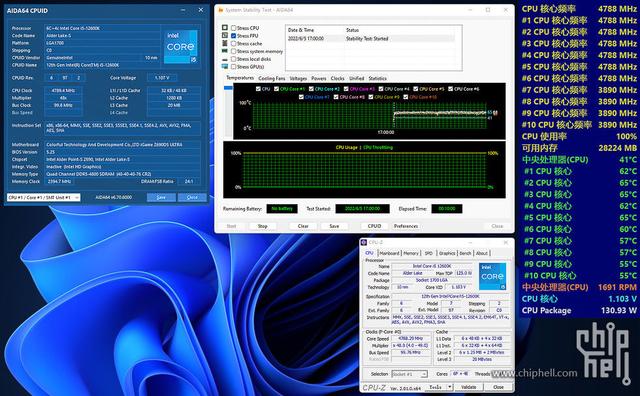Viewport: 640px width, 396px height.
Task: Click Clear in System Stability Test
Action: [x=303, y=226]
